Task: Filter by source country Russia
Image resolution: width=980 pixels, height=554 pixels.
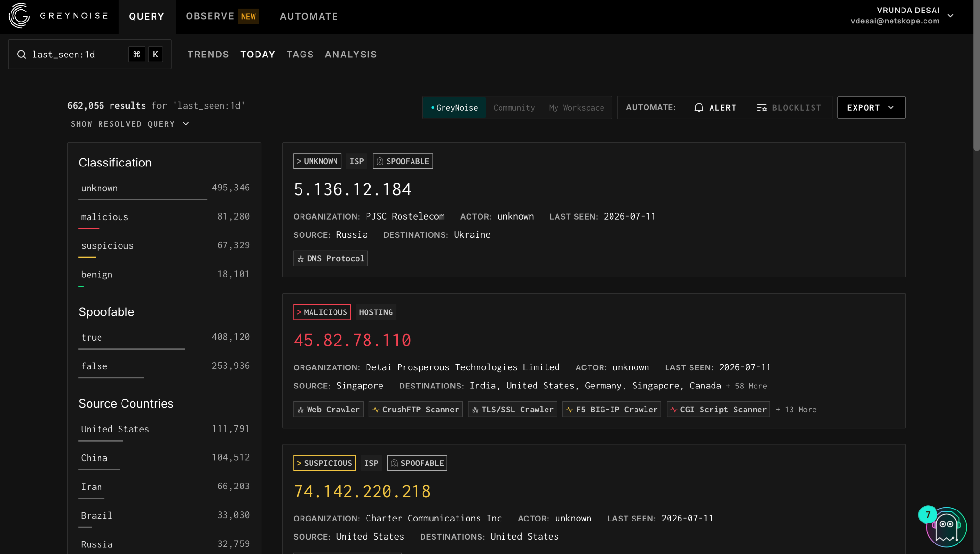Action: pos(164,544)
